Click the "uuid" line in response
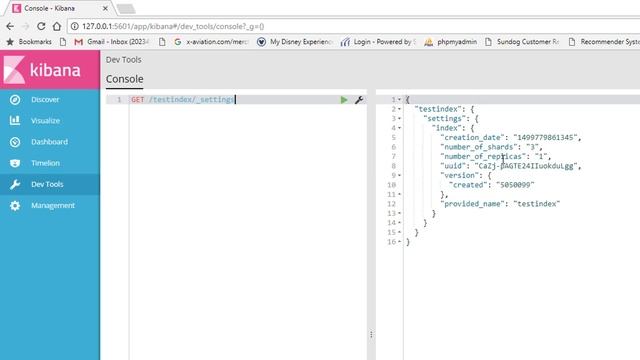 coord(511,166)
